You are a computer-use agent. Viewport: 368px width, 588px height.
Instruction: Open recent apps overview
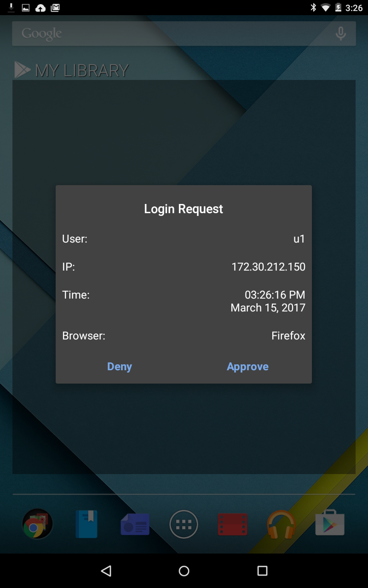(262, 571)
